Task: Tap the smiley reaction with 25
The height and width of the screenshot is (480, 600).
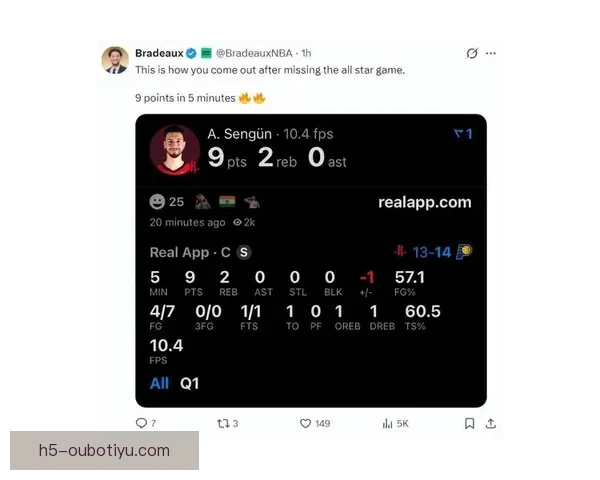Action: pos(166,202)
